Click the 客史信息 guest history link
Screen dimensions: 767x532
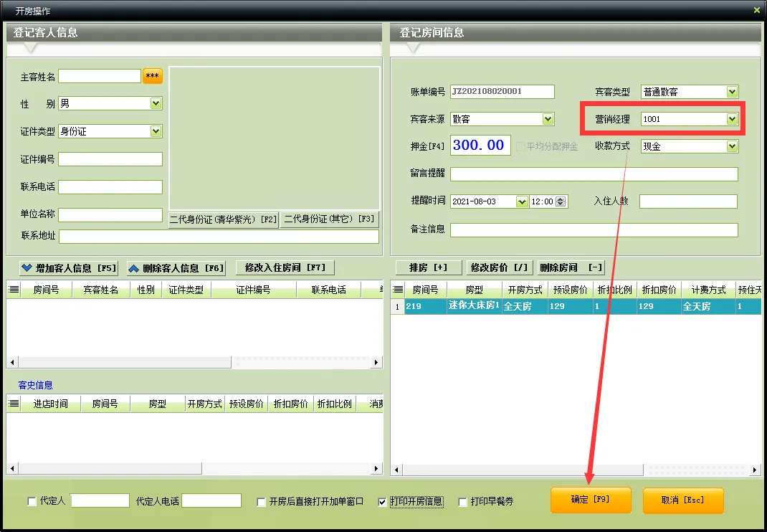[34, 385]
